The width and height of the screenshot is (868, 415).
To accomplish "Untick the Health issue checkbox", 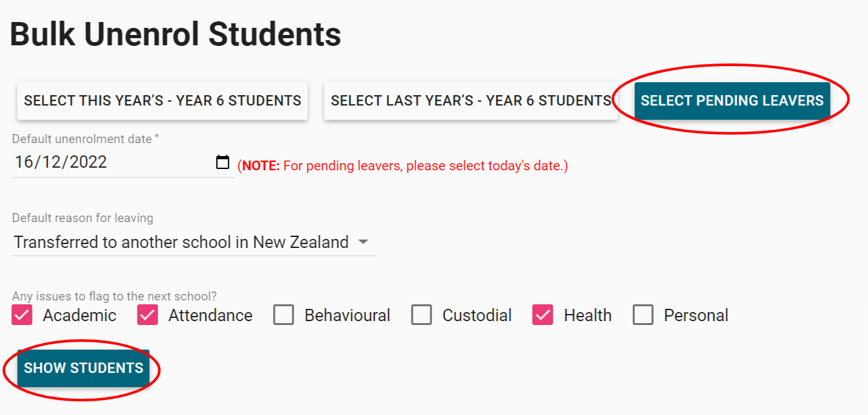I will (543, 315).
